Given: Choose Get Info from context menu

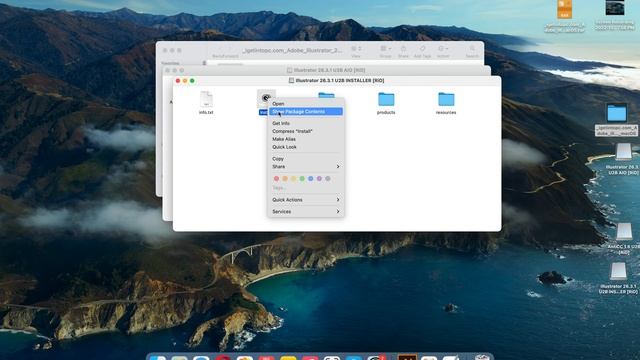Looking at the screenshot, I should point(281,123).
